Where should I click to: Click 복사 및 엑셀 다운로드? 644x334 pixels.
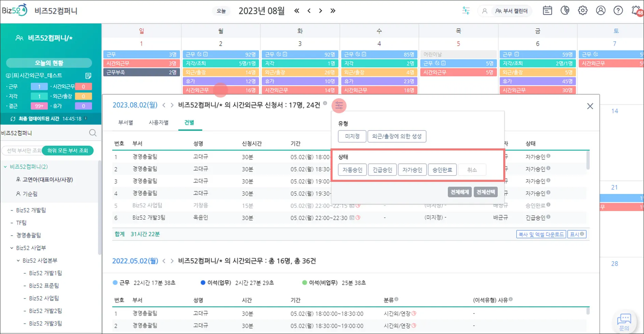point(541,234)
